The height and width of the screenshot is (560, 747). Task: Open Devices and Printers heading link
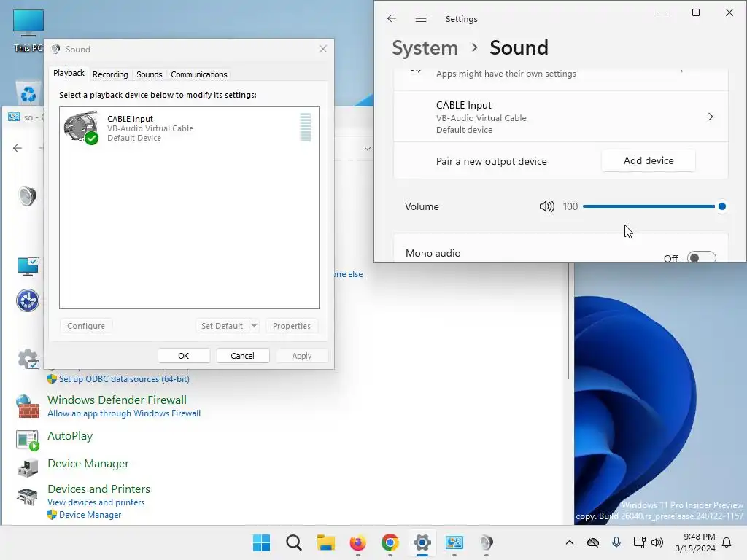click(98, 489)
